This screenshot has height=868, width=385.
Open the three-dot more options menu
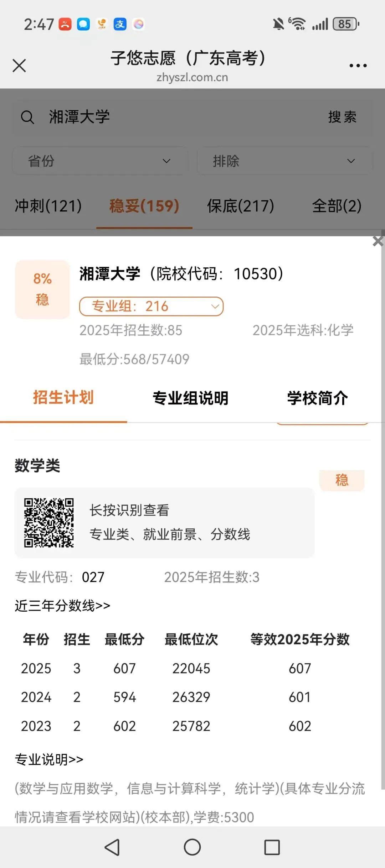click(358, 66)
